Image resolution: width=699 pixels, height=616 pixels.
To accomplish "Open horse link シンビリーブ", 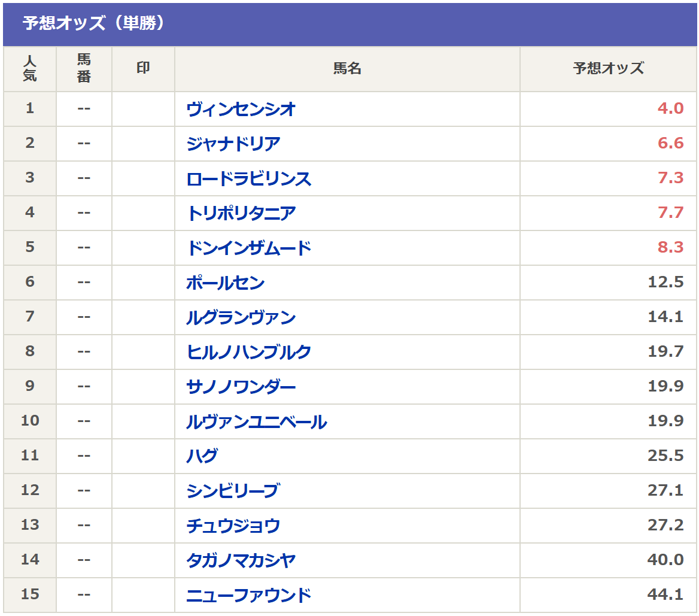I will (x=233, y=491).
